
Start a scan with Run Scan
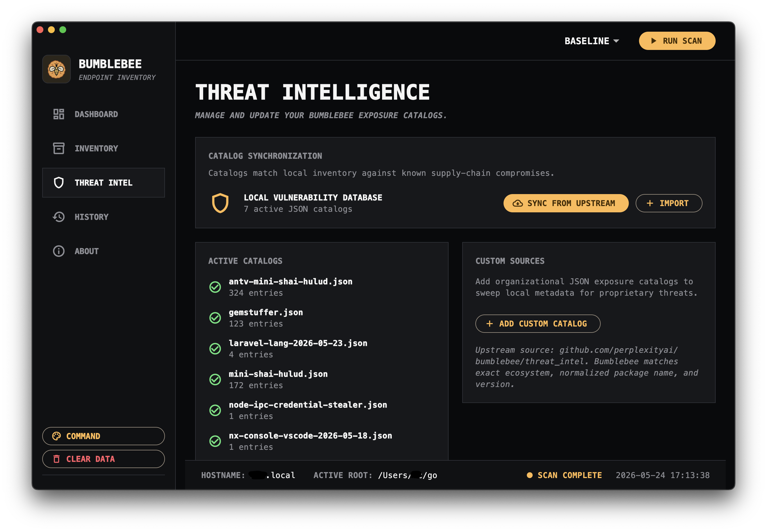677,41
